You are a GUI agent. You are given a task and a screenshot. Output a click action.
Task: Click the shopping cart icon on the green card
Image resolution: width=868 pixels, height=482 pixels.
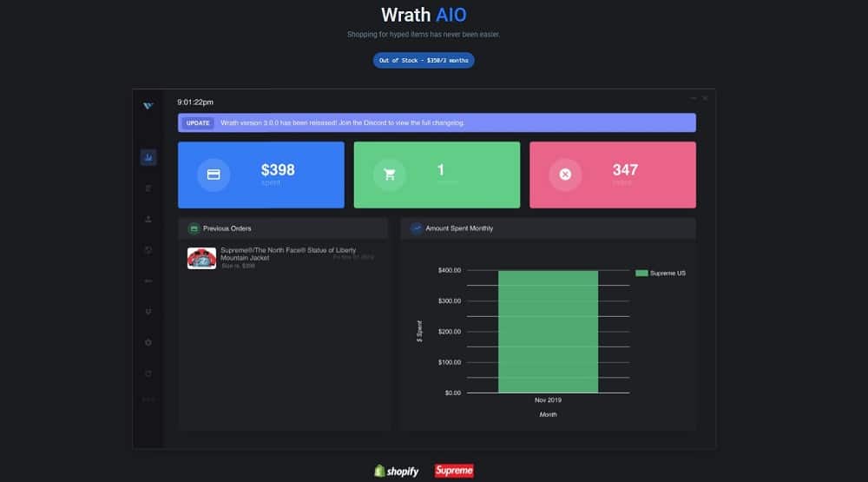click(390, 175)
